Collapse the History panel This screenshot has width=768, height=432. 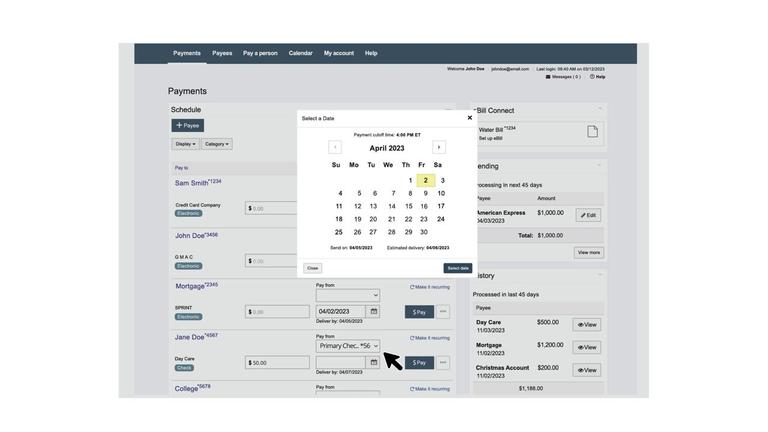600,275
